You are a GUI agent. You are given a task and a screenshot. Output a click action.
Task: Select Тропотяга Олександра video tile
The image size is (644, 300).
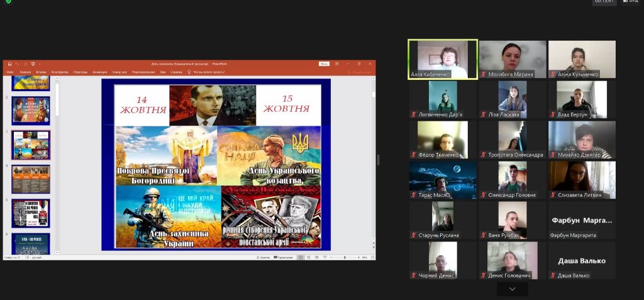click(513, 140)
